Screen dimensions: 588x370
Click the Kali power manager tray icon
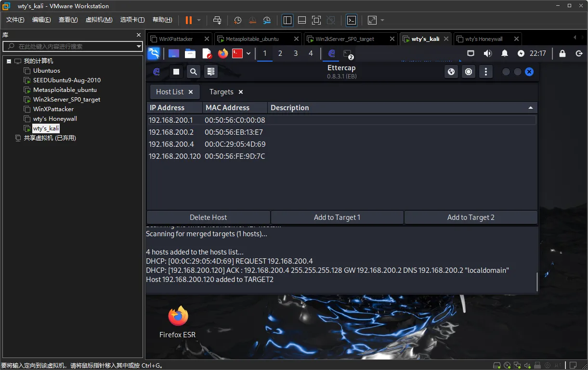[x=521, y=53]
